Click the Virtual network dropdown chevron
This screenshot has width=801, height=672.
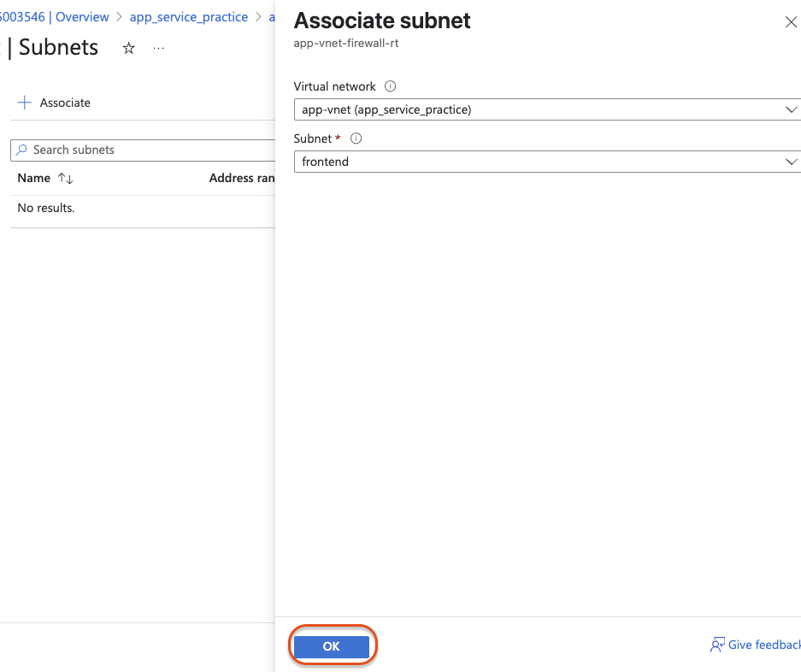791,109
